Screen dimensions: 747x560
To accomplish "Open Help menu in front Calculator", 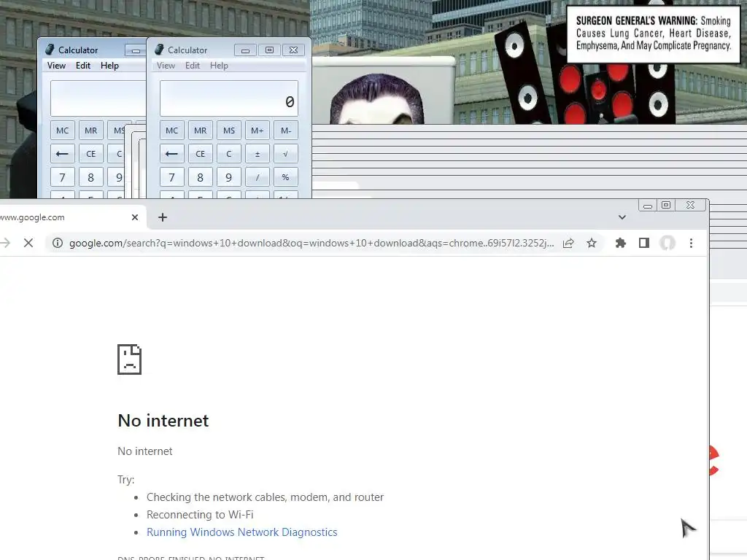I will (x=219, y=65).
